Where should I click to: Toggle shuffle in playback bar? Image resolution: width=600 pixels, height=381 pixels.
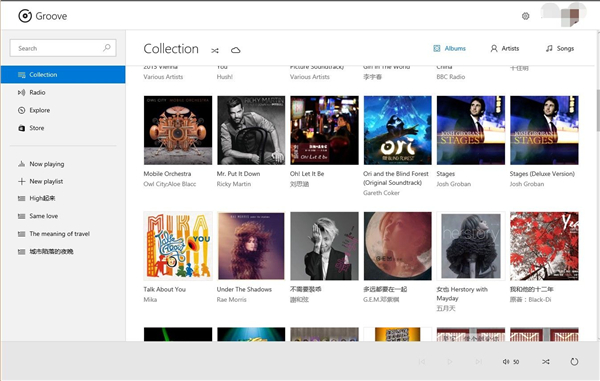(x=546, y=361)
